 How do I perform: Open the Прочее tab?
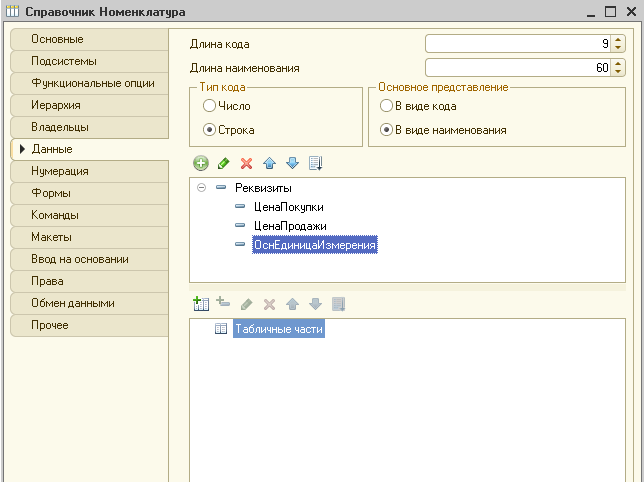tap(90, 325)
